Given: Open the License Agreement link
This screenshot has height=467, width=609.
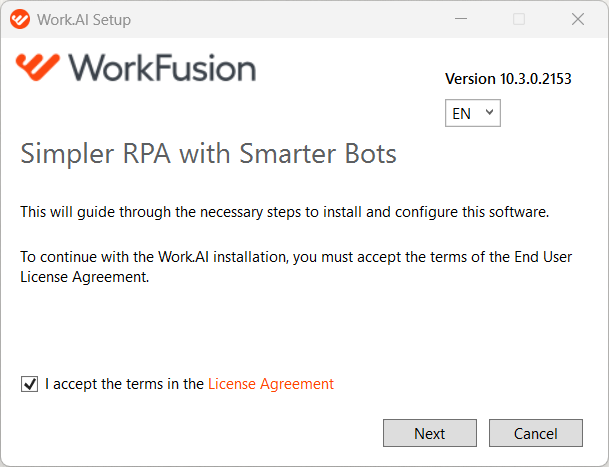Looking at the screenshot, I should [271, 384].
